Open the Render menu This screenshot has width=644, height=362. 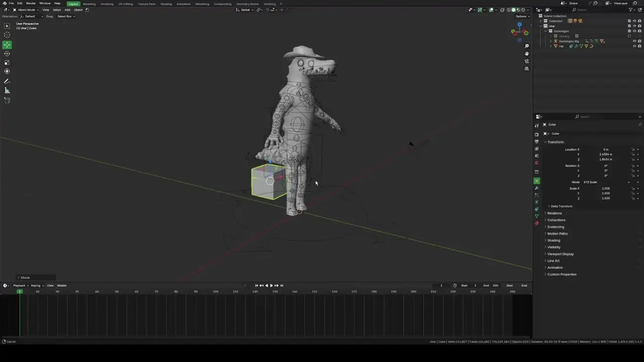31,4
